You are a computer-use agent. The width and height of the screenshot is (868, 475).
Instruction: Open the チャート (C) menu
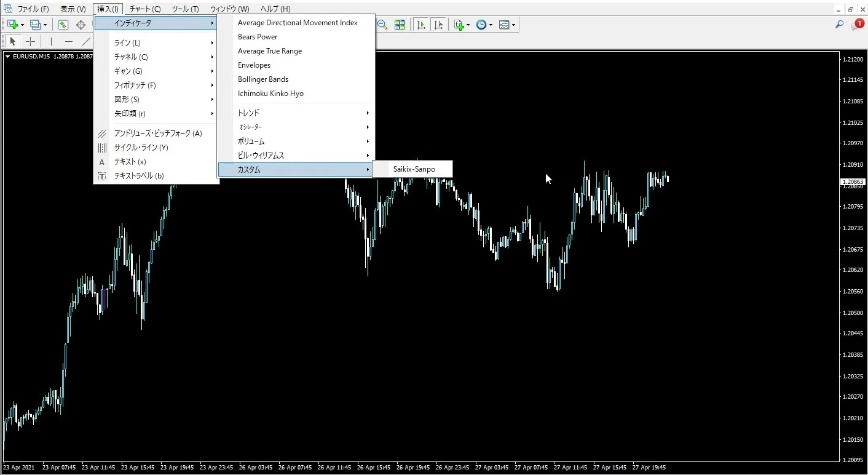tap(145, 9)
